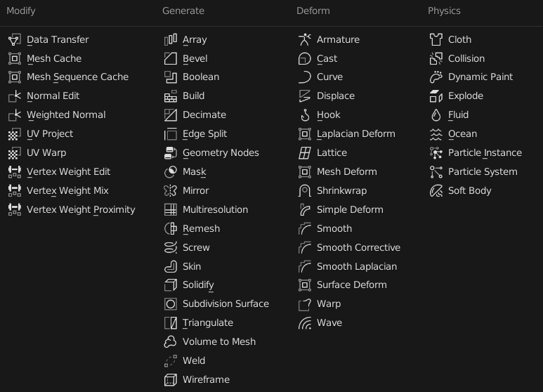Click the Armature figure icon
Image resolution: width=543 pixels, height=392 pixels.
(305, 40)
